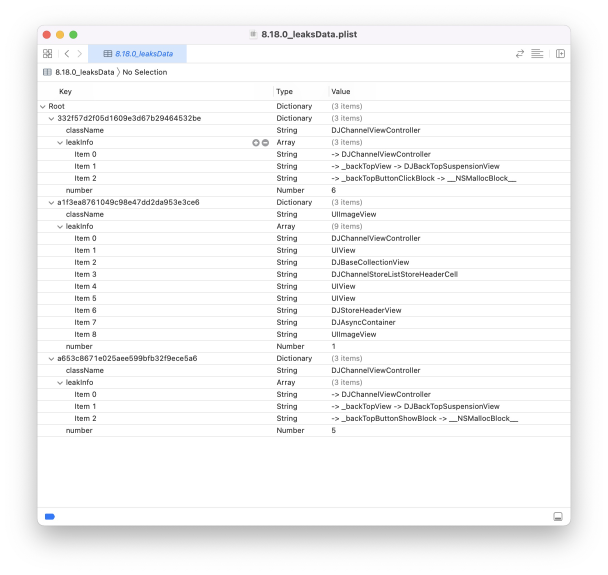
Task: Click the Root row's Dictionary type
Action: tap(294, 106)
